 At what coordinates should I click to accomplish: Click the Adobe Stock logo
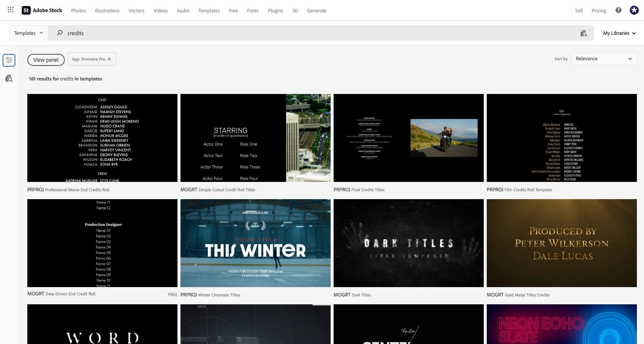pyautogui.click(x=42, y=10)
